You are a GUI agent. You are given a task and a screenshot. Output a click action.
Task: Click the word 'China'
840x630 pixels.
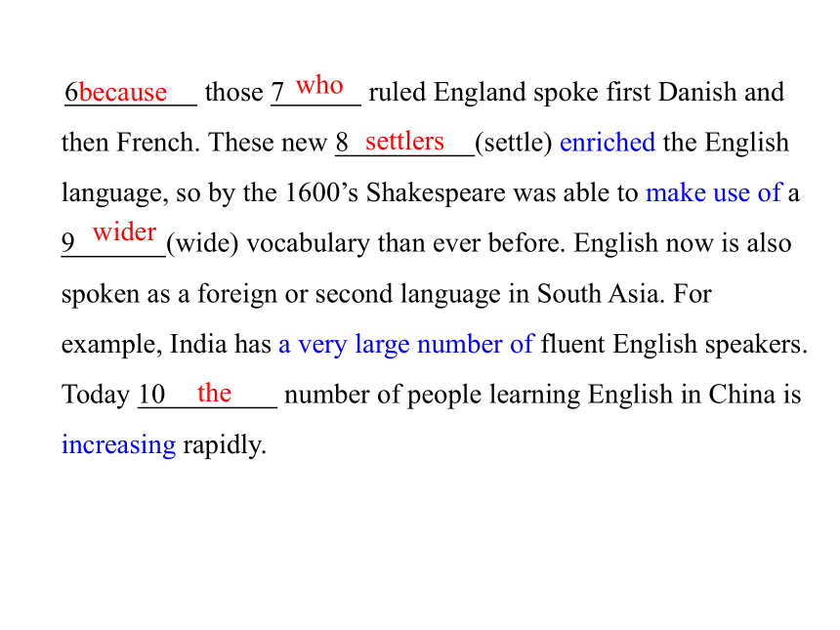pos(742,395)
